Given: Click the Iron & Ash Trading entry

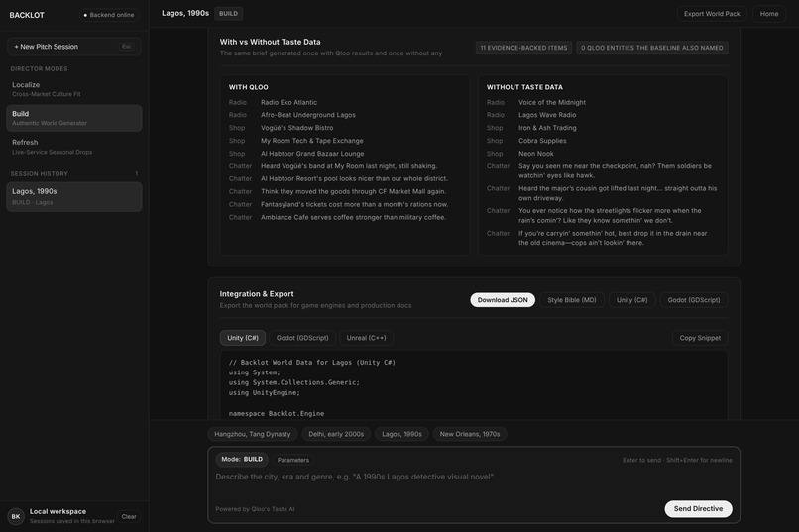Looking at the screenshot, I should 547,128.
